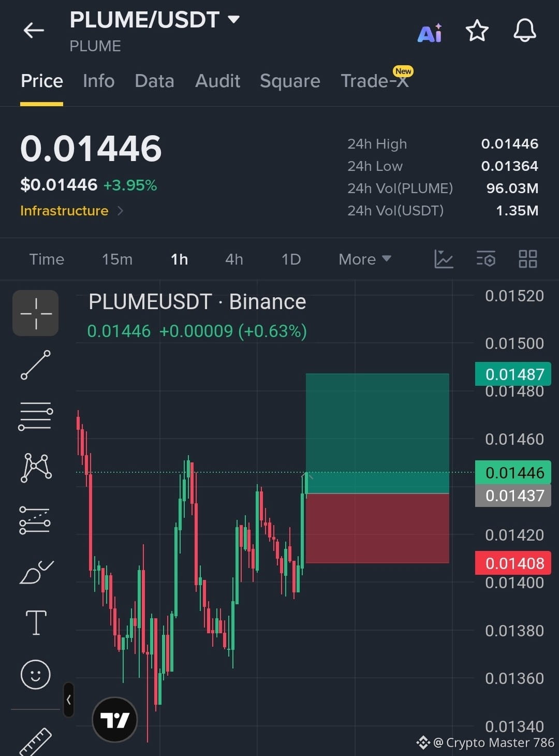This screenshot has width=559, height=756.
Task: Add PLUME/USDT to favorites with the star
Action: pos(477,31)
